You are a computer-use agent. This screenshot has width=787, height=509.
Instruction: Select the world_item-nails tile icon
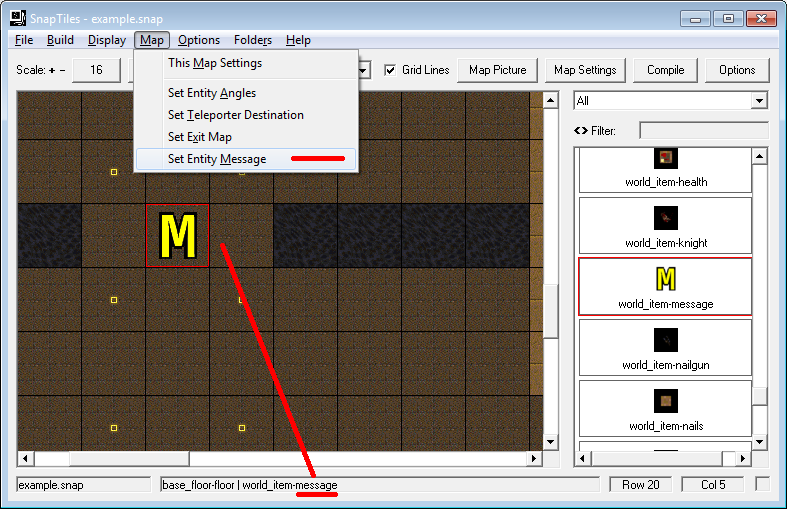666,401
